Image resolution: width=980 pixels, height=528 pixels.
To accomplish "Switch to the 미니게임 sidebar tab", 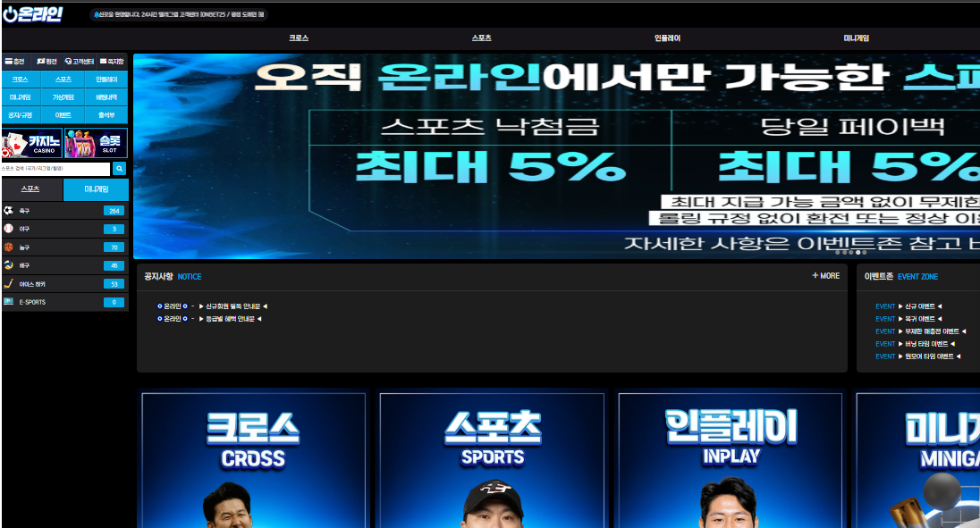I will tap(97, 189).
